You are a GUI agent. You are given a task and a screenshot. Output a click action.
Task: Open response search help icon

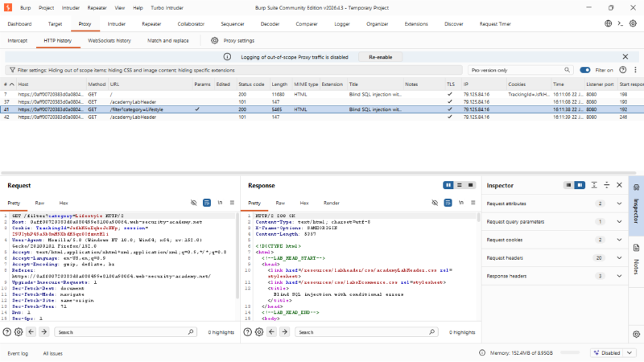tap(248, 332)
